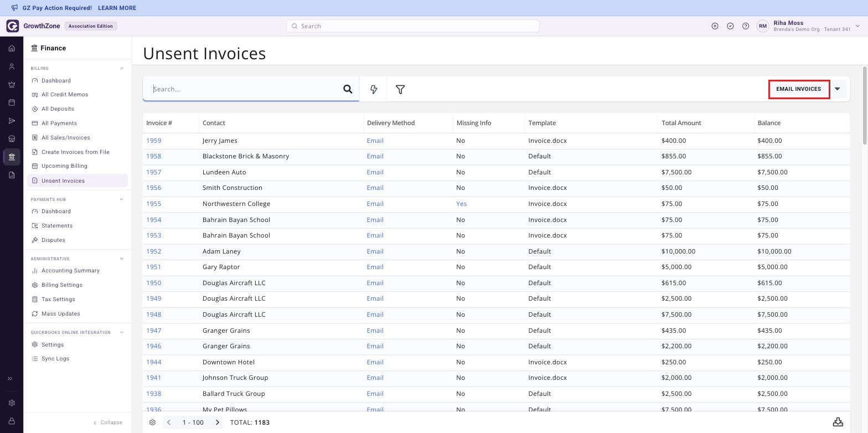Click the table settings gear in footer

pos(152,422)
